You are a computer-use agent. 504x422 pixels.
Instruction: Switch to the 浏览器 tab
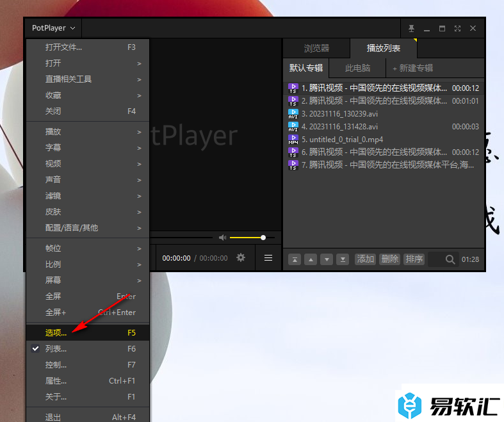point(316,48)
